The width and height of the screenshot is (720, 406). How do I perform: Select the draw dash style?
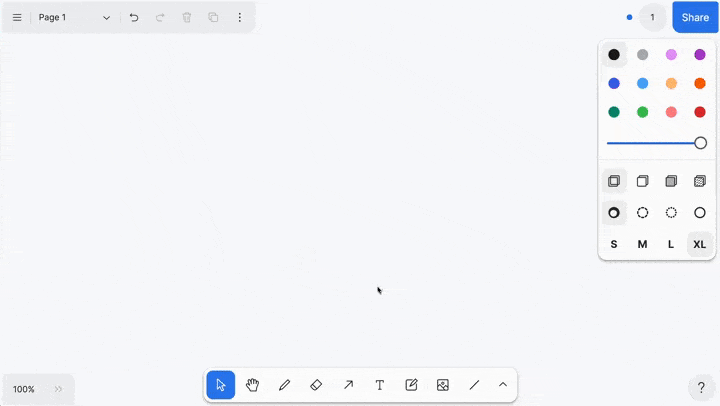614,213
